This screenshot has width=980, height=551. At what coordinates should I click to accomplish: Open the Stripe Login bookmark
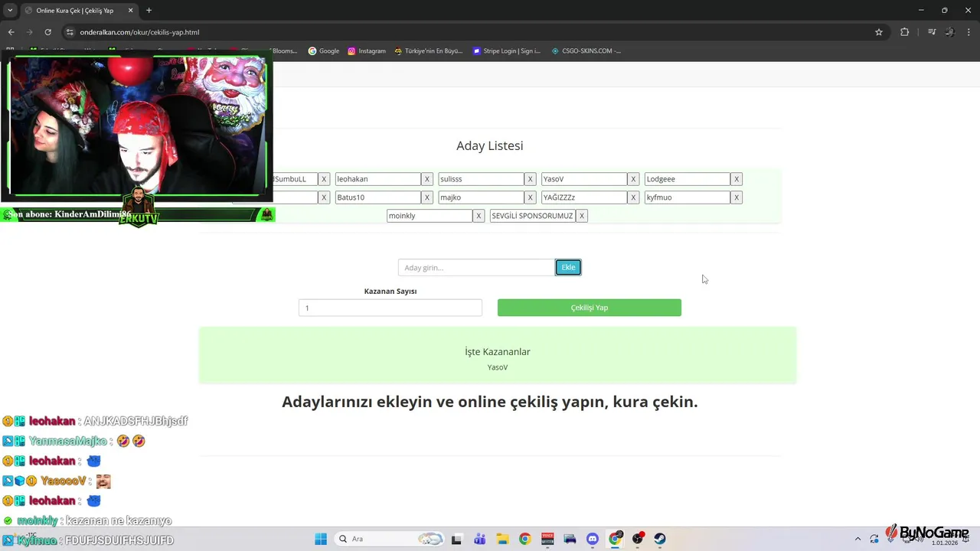(507, 51)
